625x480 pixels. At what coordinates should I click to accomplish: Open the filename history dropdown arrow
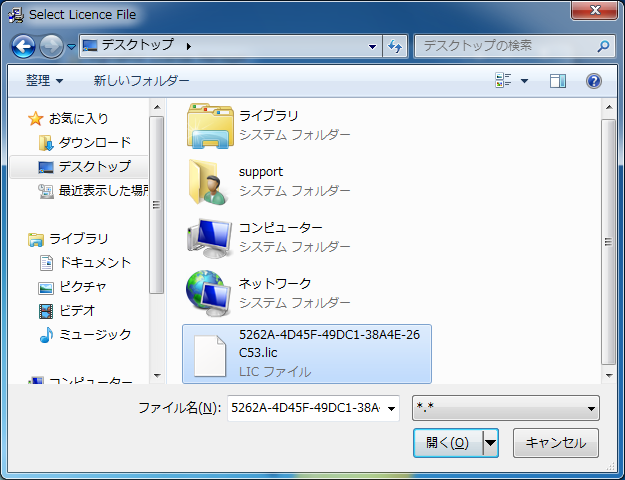tap(392, 408)
